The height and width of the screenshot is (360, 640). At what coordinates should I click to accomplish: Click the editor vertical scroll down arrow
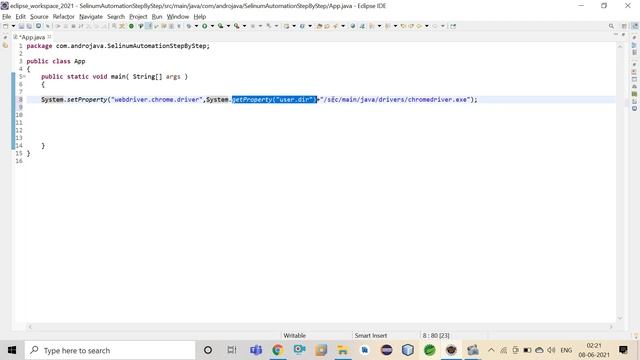point(620,318)
